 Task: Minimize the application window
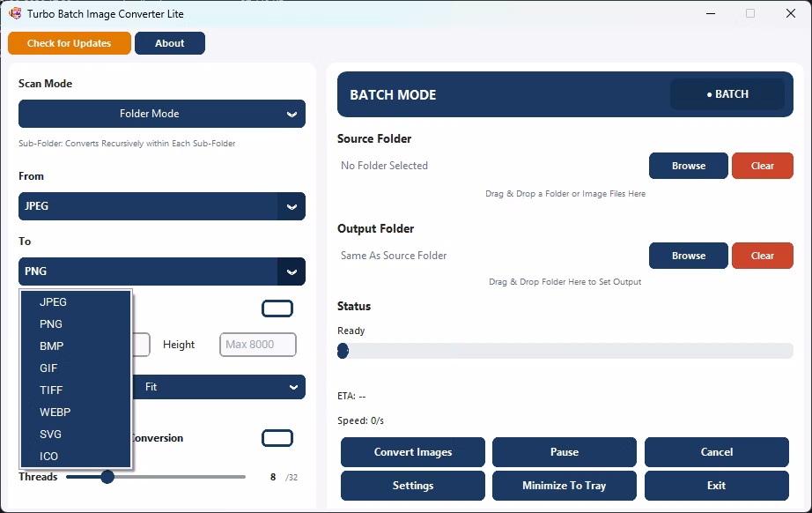tap(711, 13)
